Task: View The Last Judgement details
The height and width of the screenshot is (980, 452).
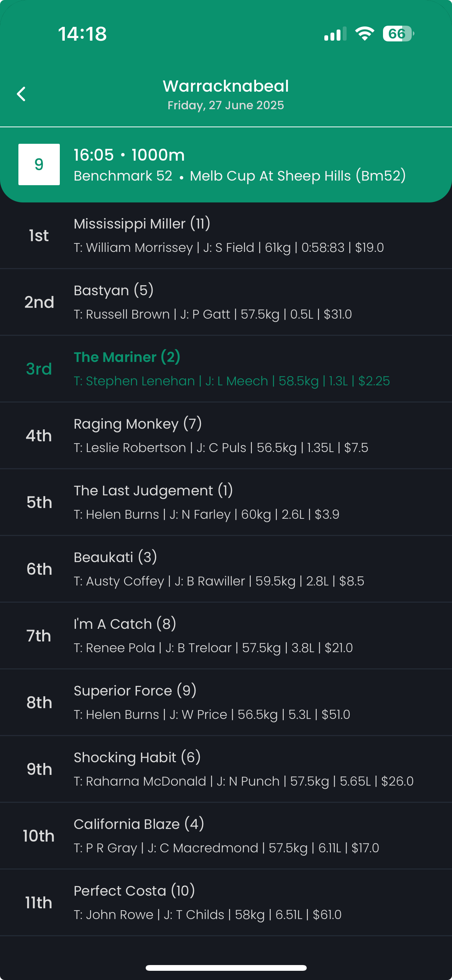Action: tap(226, 502)
